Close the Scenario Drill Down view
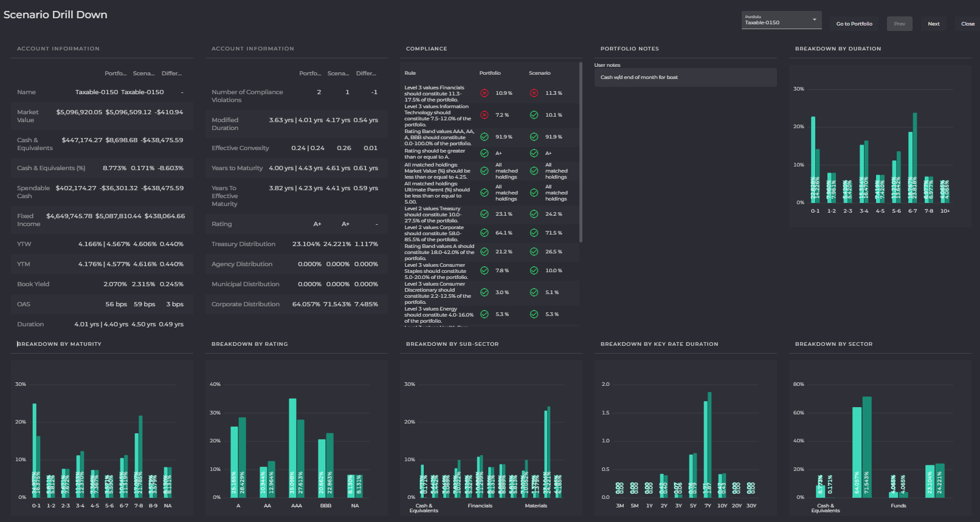 click(967, 24)
